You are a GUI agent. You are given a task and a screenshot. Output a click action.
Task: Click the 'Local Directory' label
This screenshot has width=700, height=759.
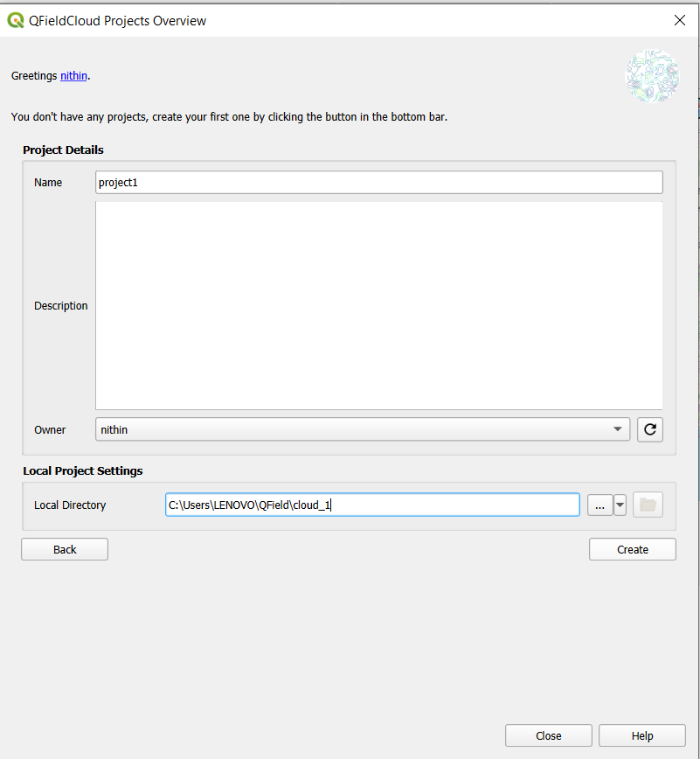point(70,505)
